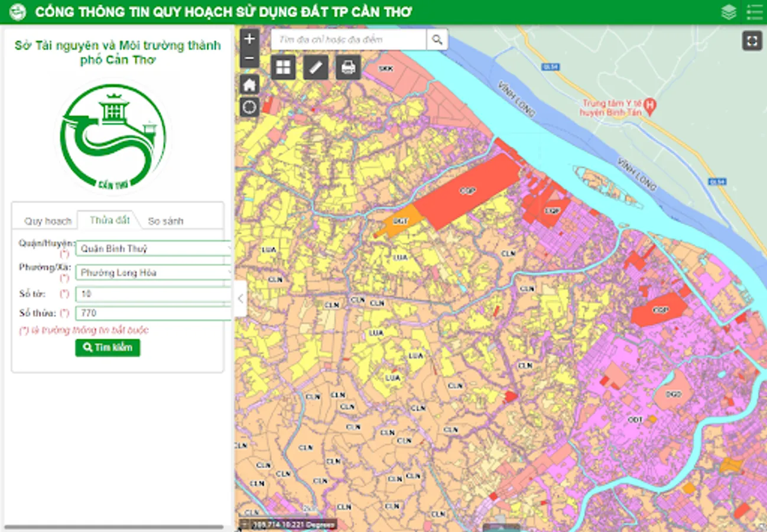Click the address search box
Screen dimensions: 767x532
(x=349, y=40)
